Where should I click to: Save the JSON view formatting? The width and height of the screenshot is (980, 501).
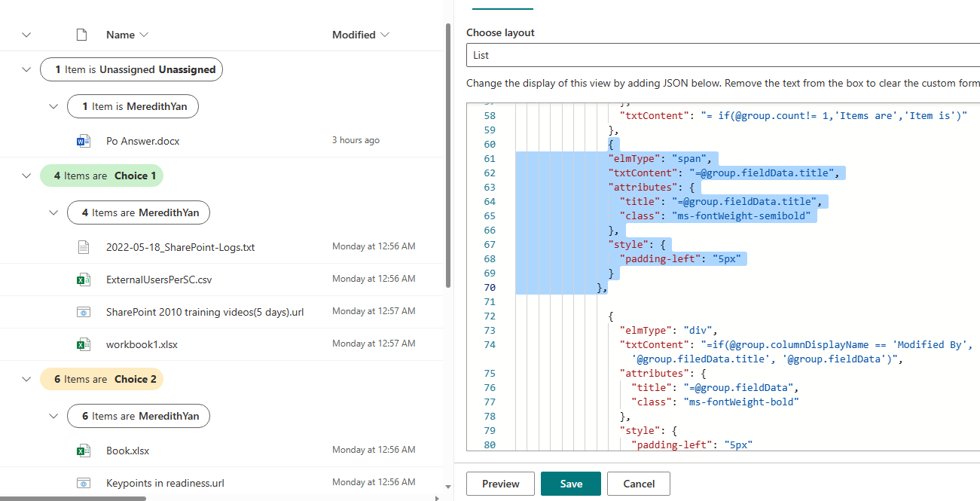pyautogui.click(x=571, y=484)
